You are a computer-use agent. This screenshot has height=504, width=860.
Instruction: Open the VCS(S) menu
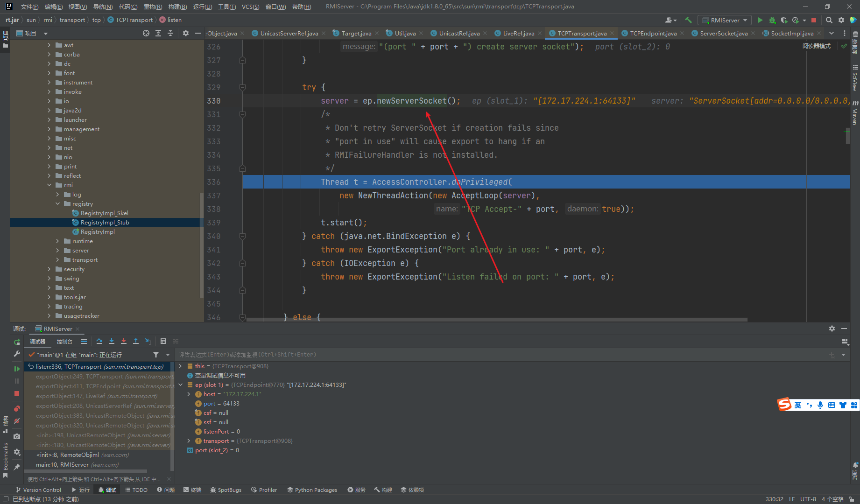(x=250, y=7)
